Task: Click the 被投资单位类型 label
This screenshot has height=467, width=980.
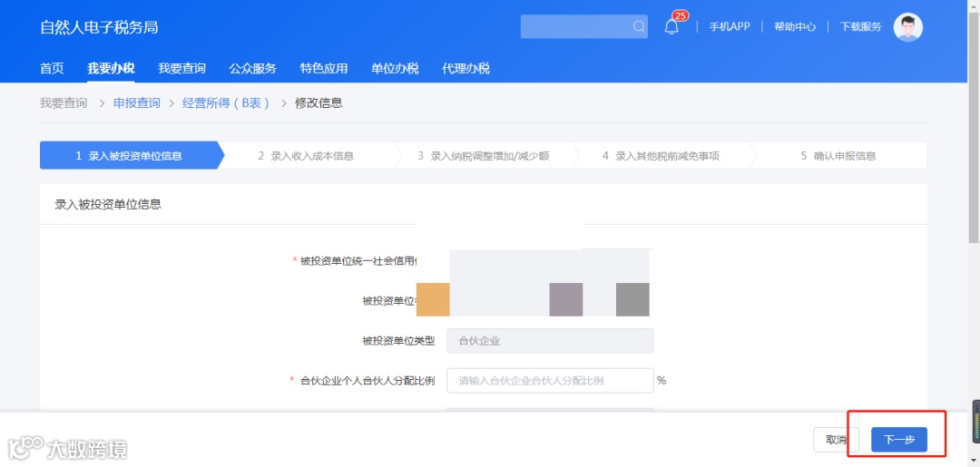Action: click(398, 341)
